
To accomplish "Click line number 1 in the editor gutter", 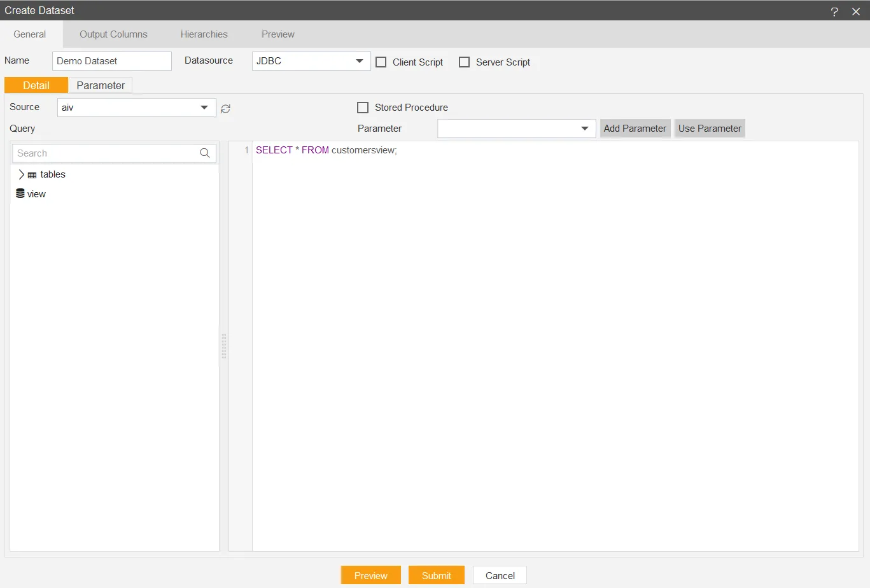I will 247,150.
